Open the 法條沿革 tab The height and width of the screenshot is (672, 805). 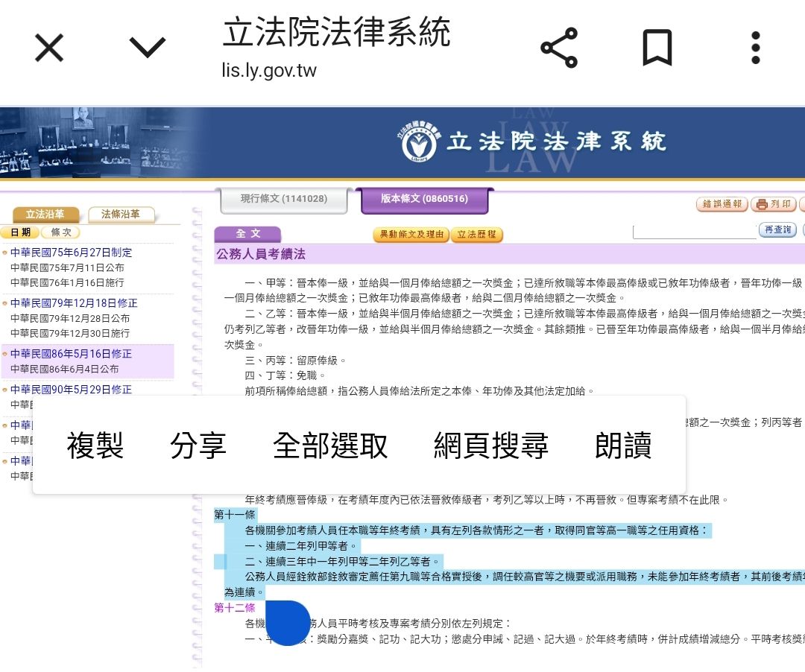[x=121, y=215]
